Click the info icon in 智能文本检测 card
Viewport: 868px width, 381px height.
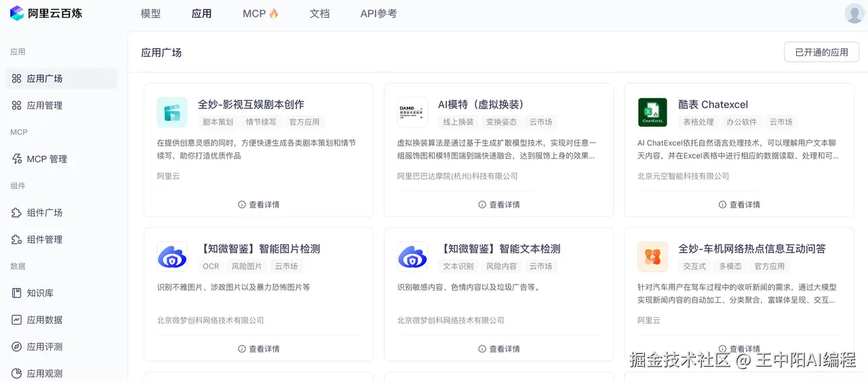(482, 348)
